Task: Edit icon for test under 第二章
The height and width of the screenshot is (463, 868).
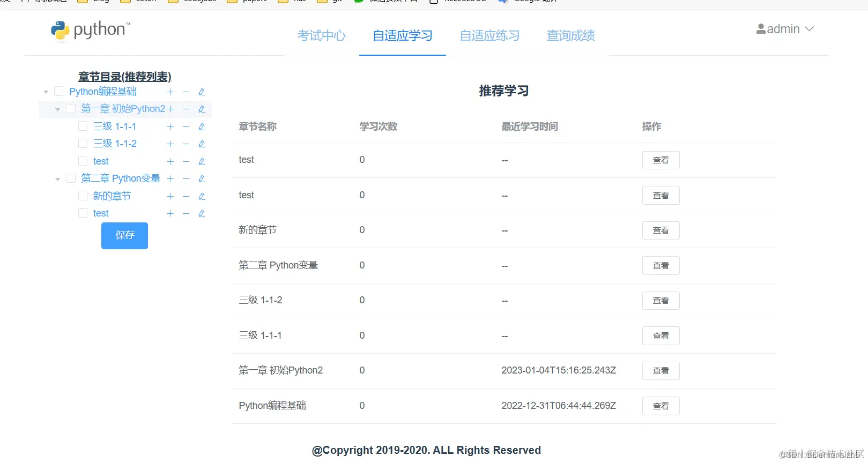Action: pyautogui.click(x=202, y=214)
